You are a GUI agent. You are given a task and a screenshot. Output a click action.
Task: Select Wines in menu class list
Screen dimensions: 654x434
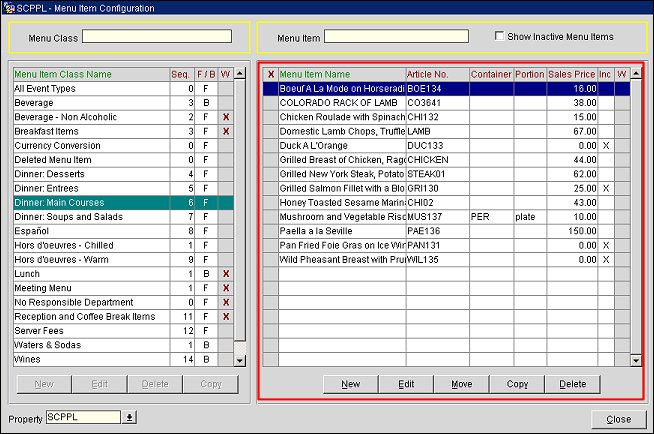pyautogui.click(x=88, y=358)
